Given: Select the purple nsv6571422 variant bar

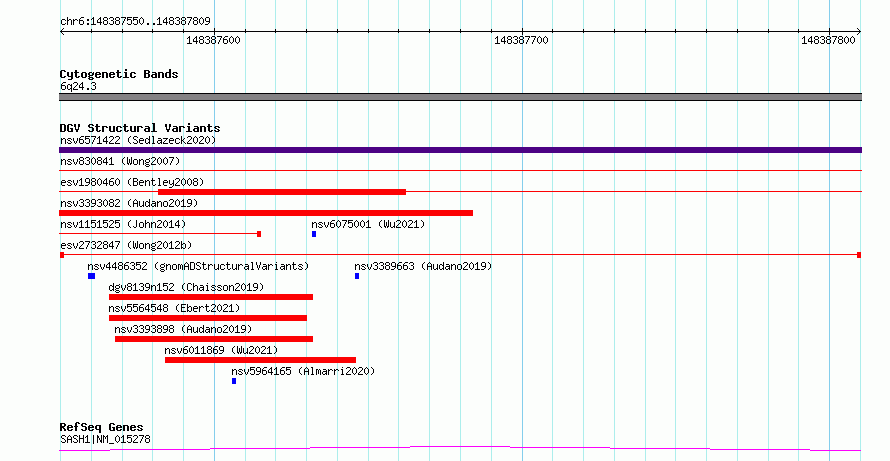Looking at the screenshot, I should tap(460, 150).
